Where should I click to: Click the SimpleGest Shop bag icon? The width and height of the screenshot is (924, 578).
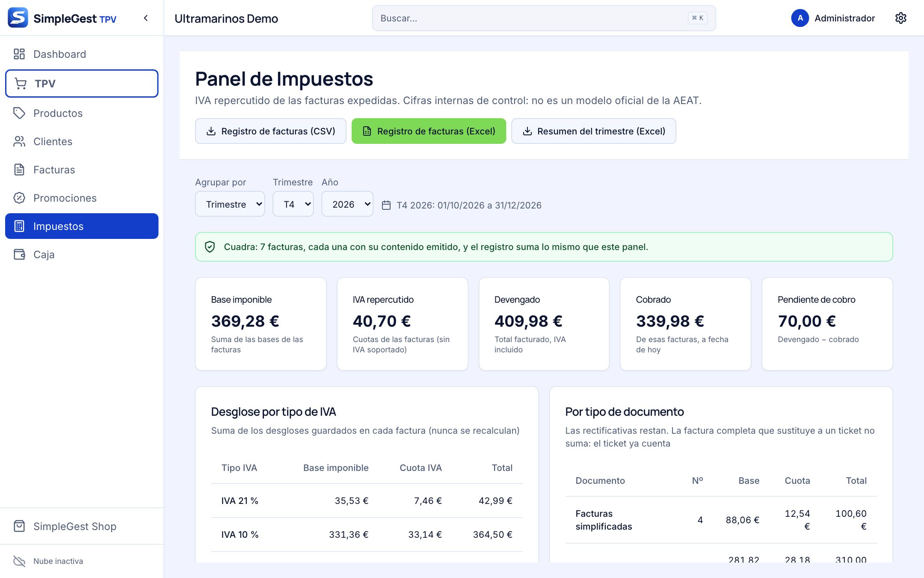point(19,526)
